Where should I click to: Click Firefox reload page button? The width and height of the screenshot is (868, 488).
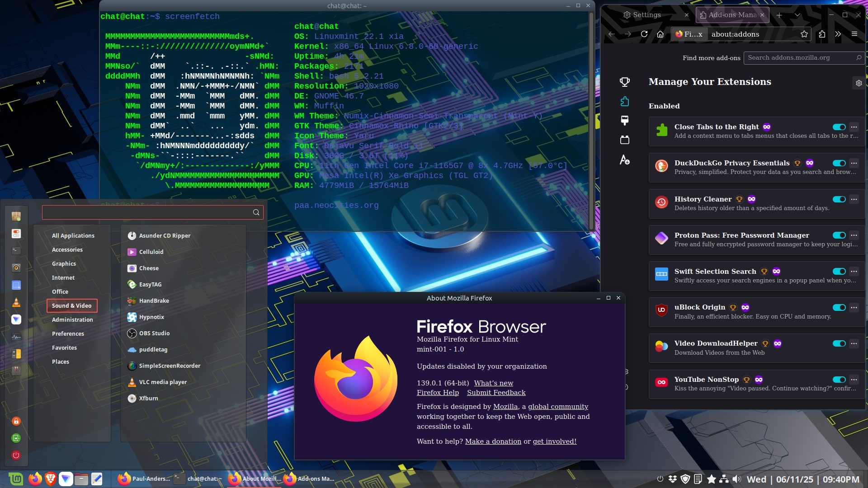pos(644,34)
